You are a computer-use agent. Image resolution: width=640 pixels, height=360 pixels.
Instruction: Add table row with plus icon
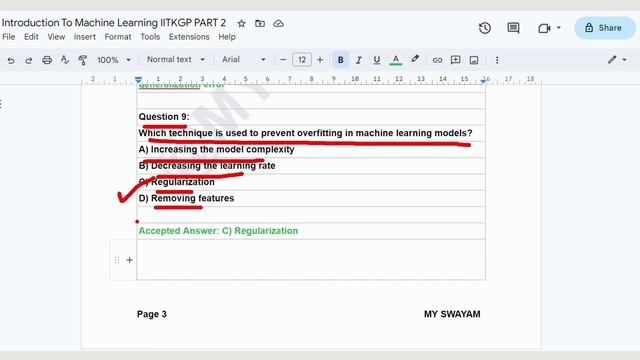click(129, 260)
